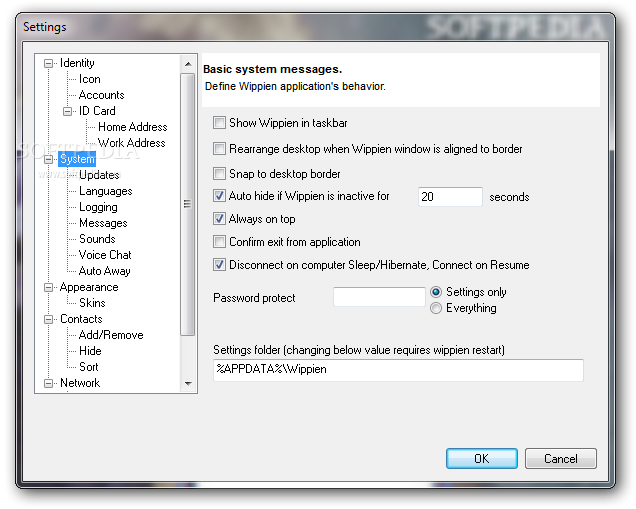Uncheck Auto hide if Wippien is inactive
Screen dimensions: 636x509
tap(219, 196)
